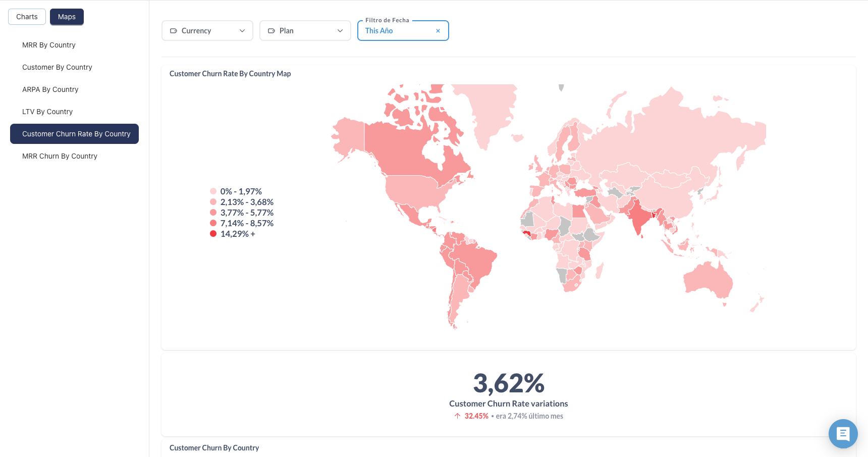Screen dimensions: 868x457
Task: Expand the Currency dropdown chevron
Action: (x=242, y=31)
